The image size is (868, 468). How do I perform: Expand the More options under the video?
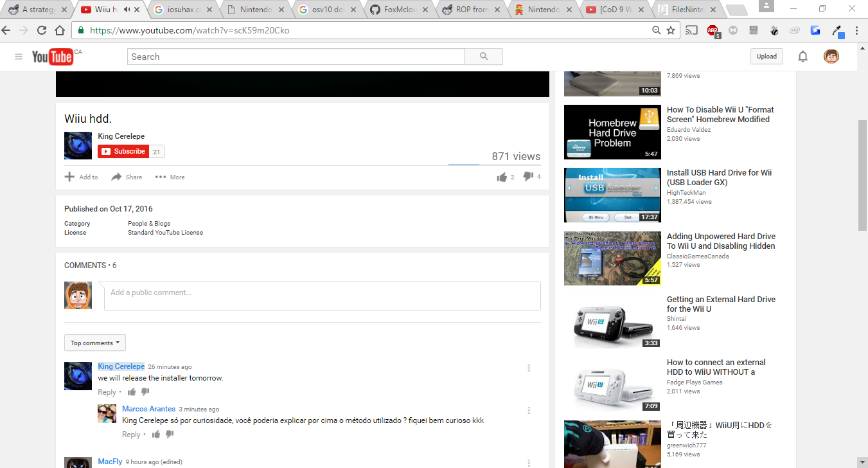170,177
